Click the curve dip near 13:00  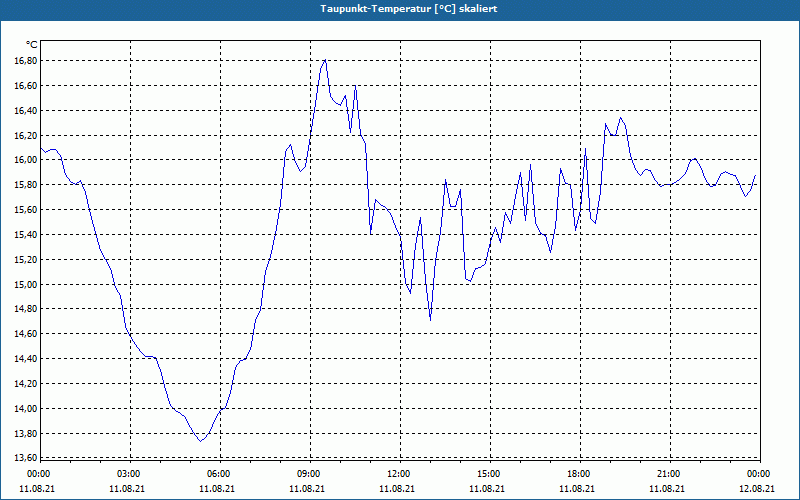click(431, 320)
